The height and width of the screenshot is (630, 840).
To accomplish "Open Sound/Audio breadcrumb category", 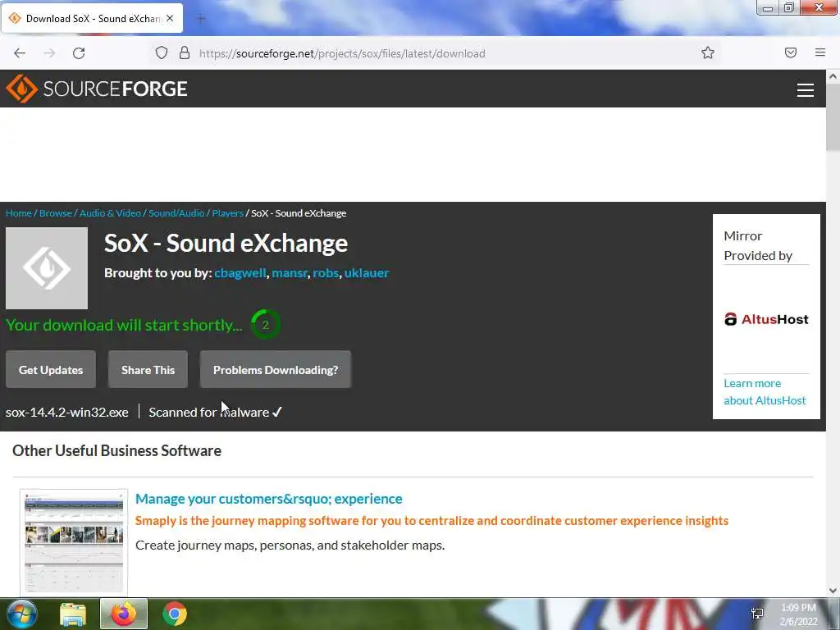I will click(x=176, y=213).
